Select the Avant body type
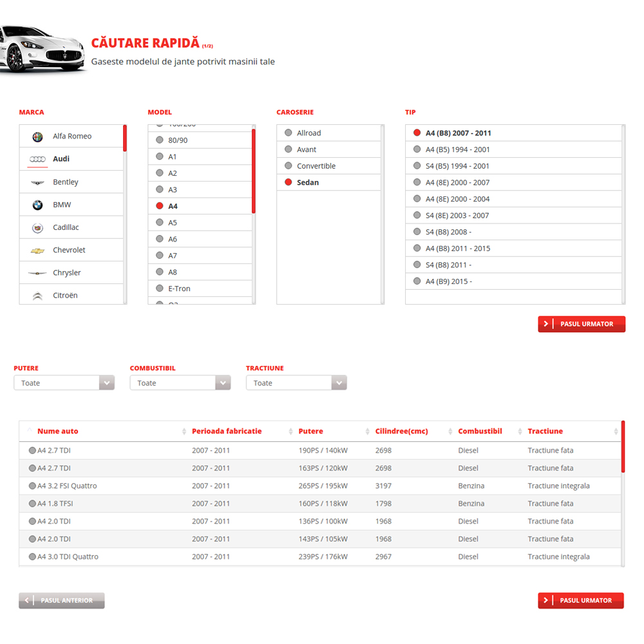This screenshot has width=644, height=644. point(328,149)
